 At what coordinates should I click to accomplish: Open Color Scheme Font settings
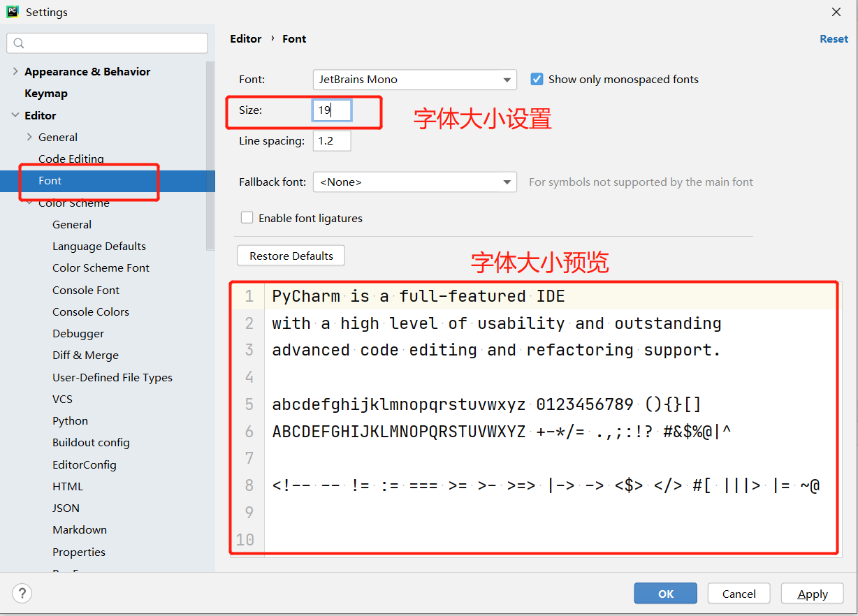(x=101, y=267)
